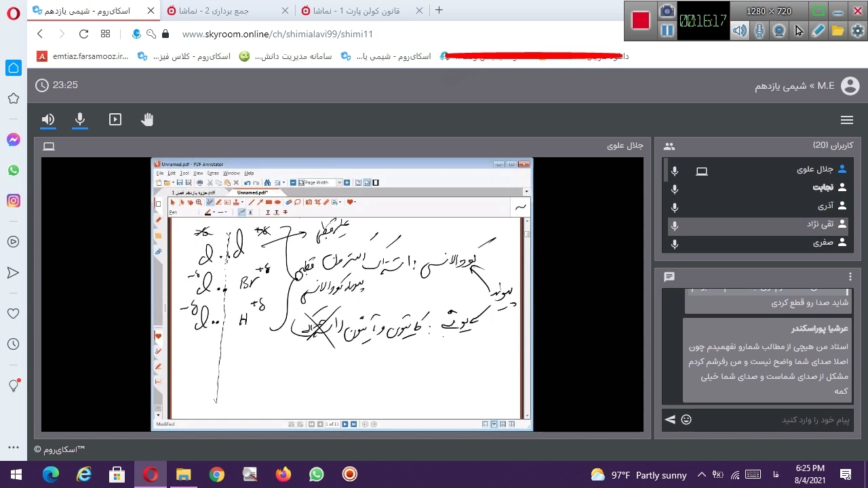Screen dimensions: 868x488
Task: Toggle the Skyroom microphone on or off
Action: pyautogui.click(x=80, y=120)
